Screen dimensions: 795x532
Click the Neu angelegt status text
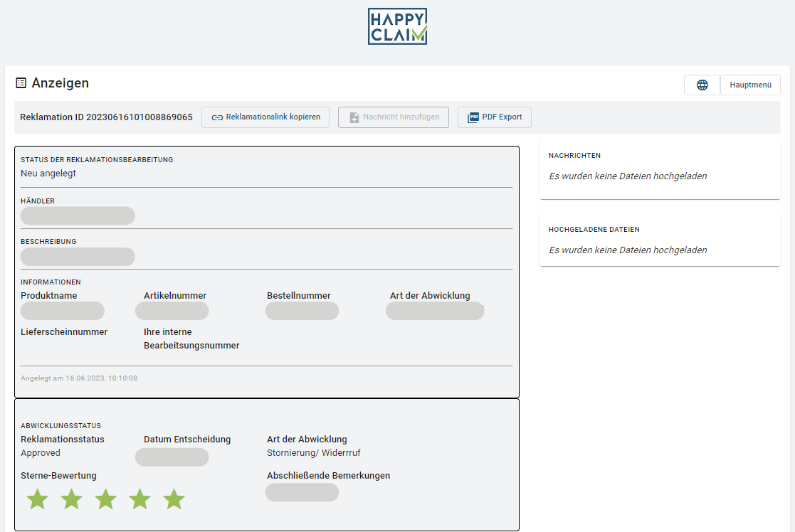48,173
